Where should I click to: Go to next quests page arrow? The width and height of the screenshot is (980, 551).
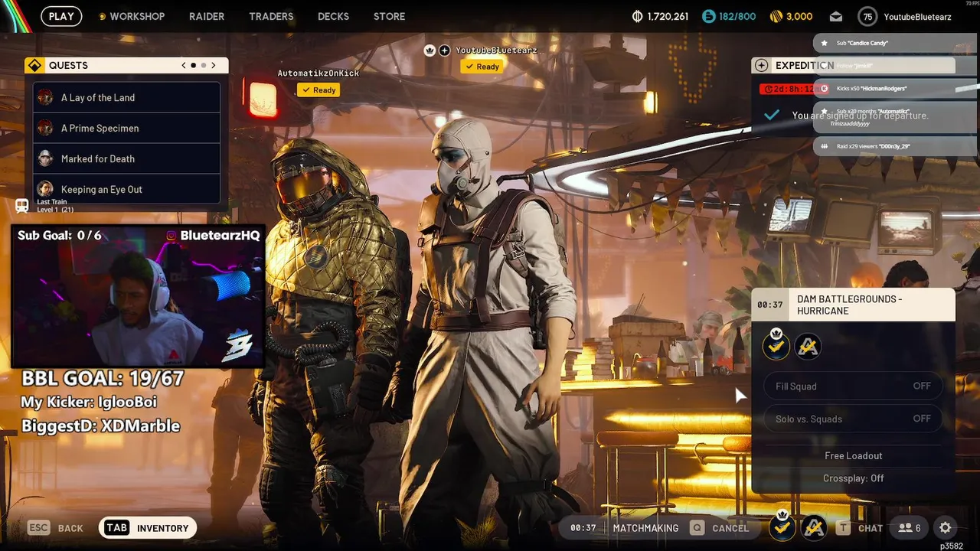coord(214,66)
